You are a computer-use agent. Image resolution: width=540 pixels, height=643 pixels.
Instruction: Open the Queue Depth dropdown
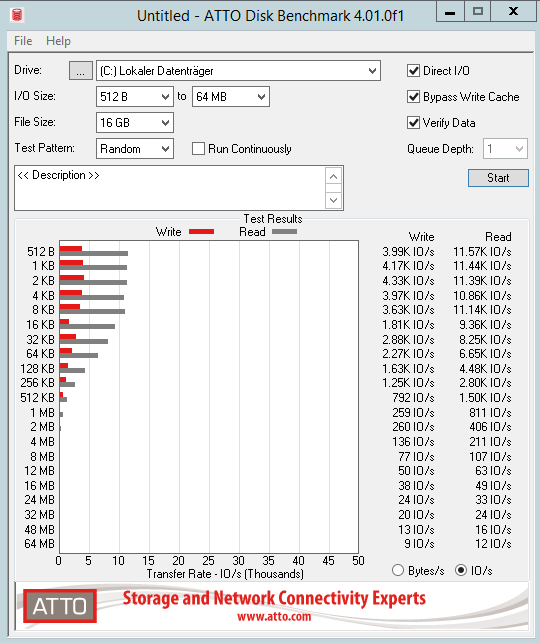pos(505,148)
